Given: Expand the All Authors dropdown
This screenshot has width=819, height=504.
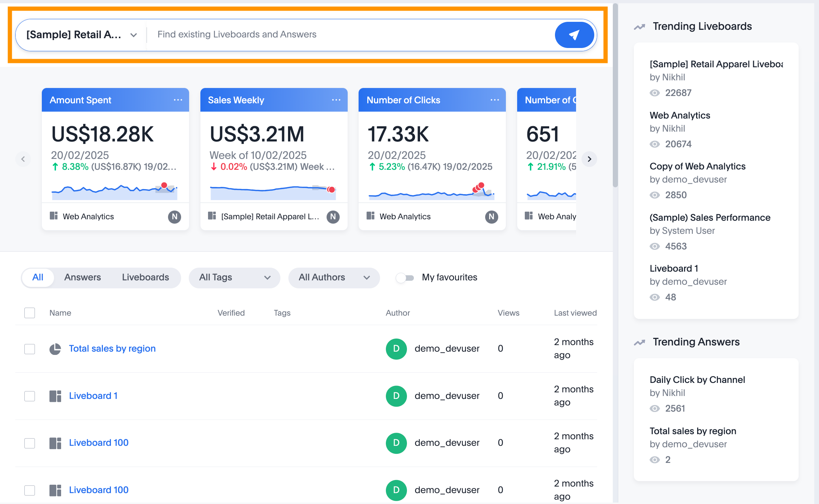Looking at the screenshot, I should click(334, 278).
